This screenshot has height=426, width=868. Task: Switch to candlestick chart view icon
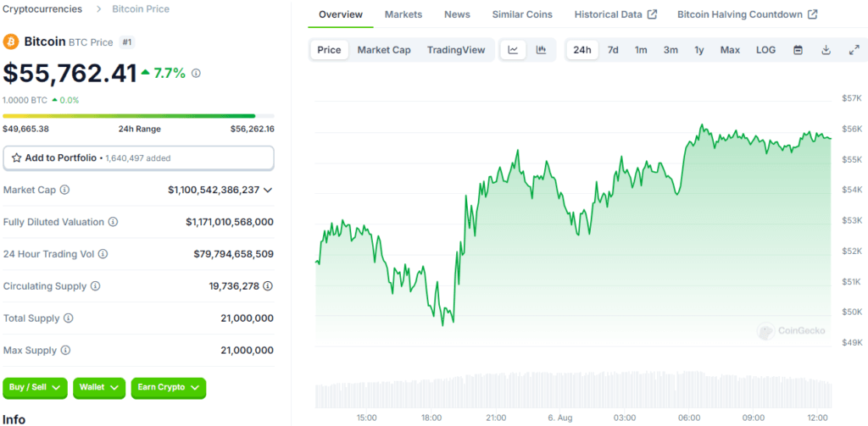[541, 50]
